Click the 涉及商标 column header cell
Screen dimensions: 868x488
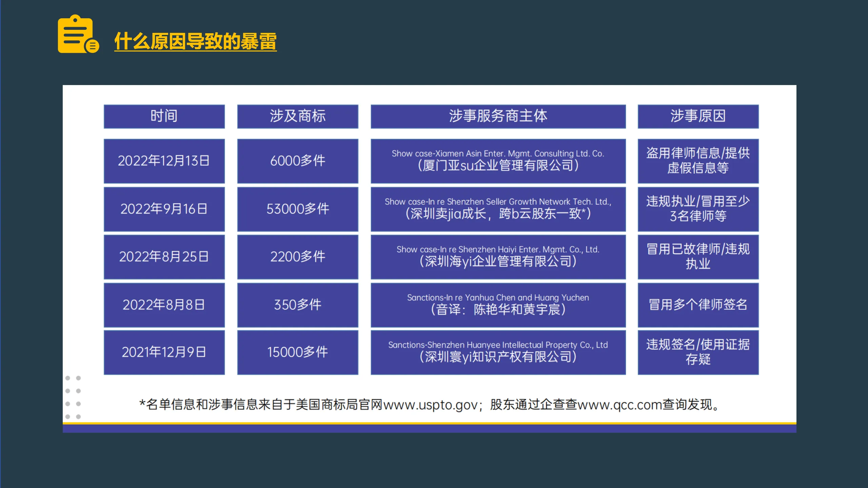coord(297,116)
